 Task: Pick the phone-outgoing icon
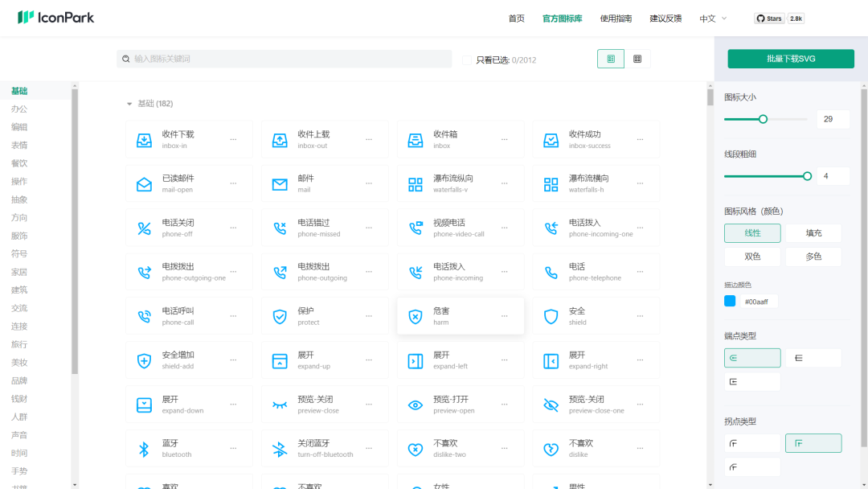[280, 272]
